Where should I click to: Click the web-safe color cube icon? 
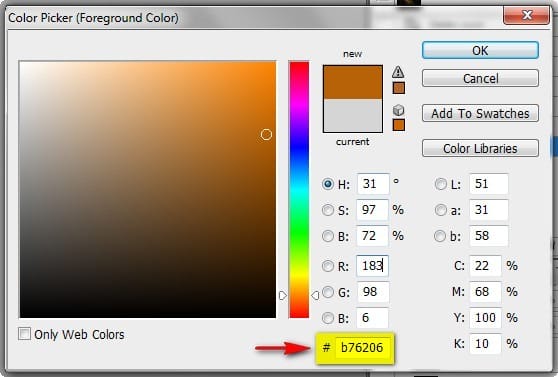tap(399, 110)
